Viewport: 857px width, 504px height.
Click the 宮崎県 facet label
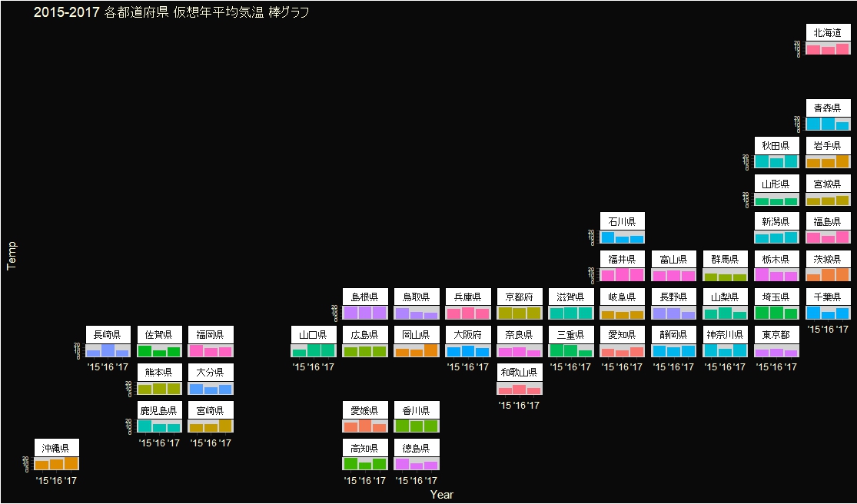click(x=211, y=410)
